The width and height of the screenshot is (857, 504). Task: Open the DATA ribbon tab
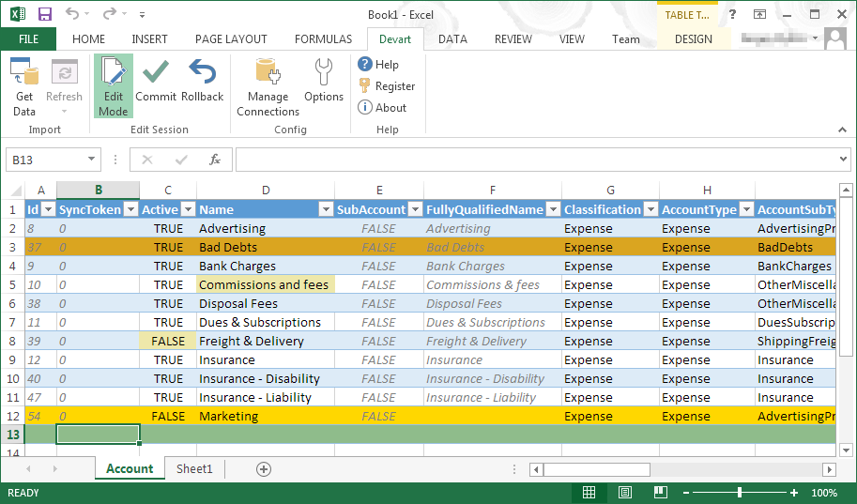pos(452,38)
